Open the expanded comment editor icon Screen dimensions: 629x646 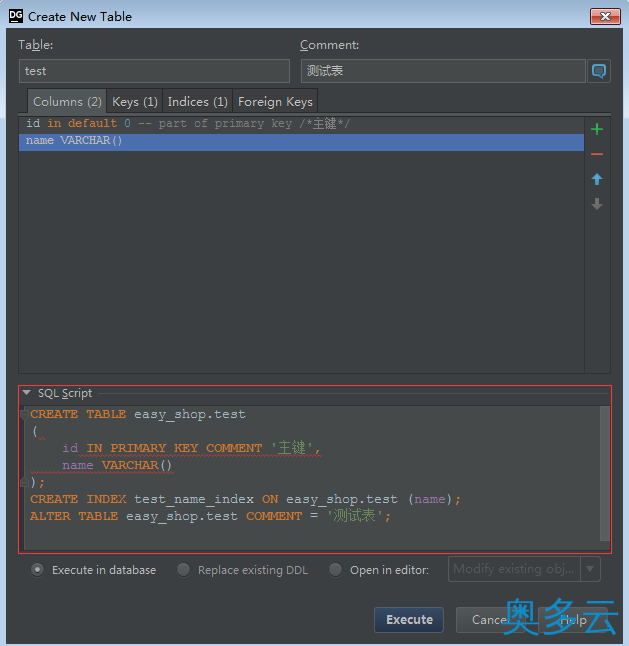click(599, 71)
